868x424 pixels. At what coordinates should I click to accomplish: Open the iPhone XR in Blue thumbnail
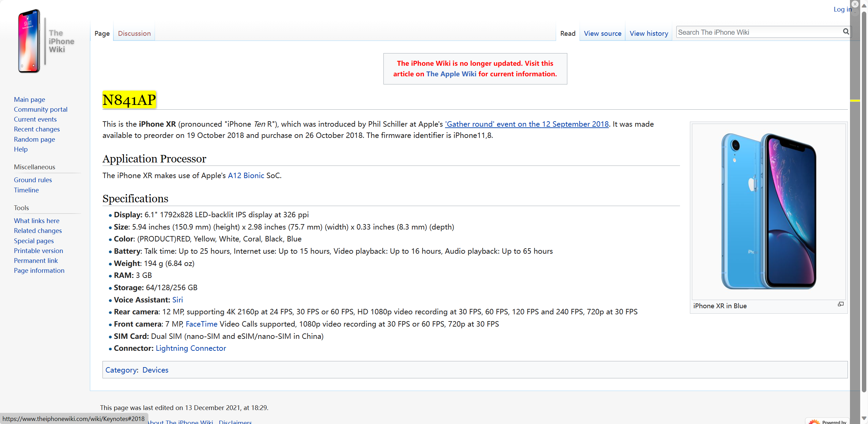(769, 211)
